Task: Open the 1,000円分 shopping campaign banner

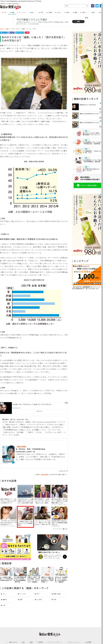Action: tap(87, 275)
